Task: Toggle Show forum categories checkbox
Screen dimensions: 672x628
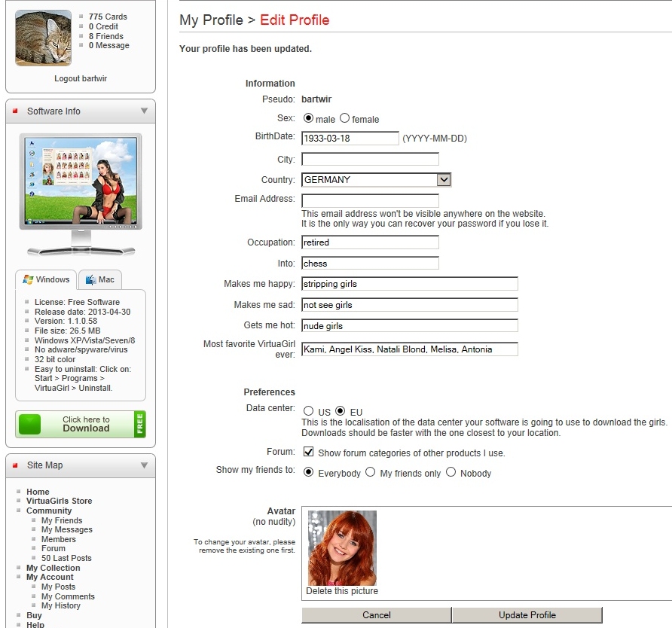Action: click(x=308, y=452)
